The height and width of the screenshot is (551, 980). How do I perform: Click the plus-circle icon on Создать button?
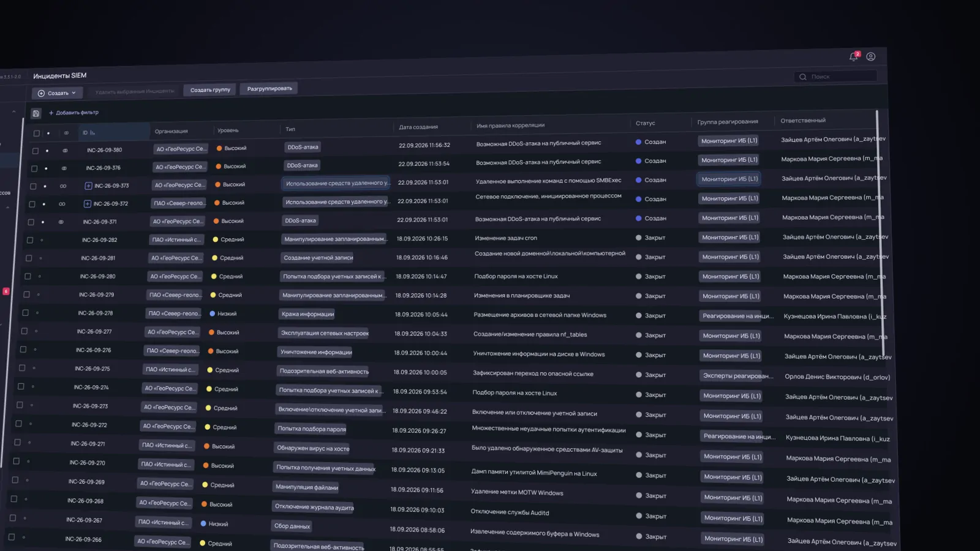[42, 94]
